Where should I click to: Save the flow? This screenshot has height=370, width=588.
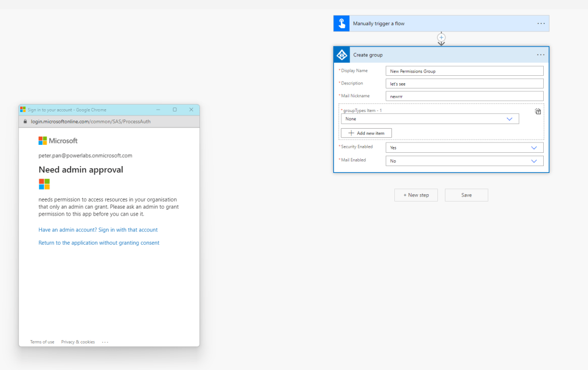[x=466, y=195]
